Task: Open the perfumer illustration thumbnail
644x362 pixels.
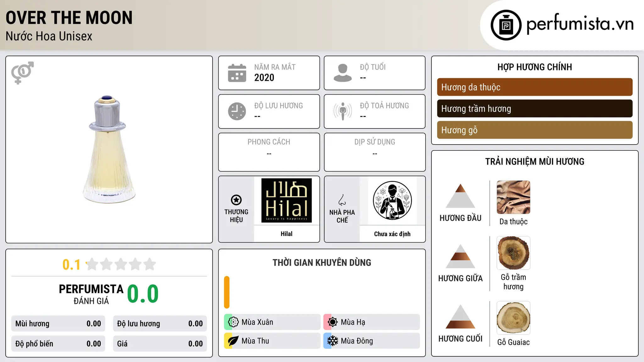Action: (392, 200)
